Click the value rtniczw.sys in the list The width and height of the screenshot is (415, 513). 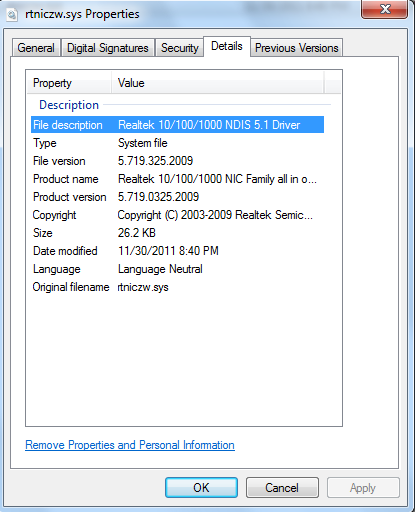[143, 287]
